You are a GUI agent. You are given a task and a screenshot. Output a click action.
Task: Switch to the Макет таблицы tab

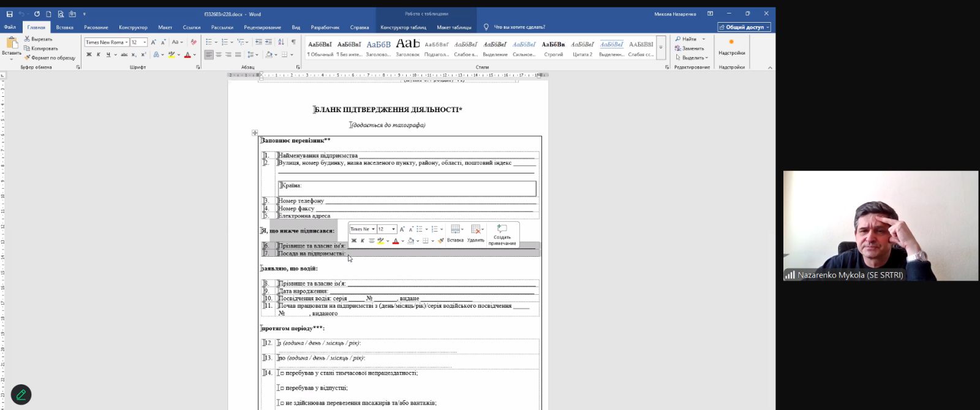tap(454, 27)
